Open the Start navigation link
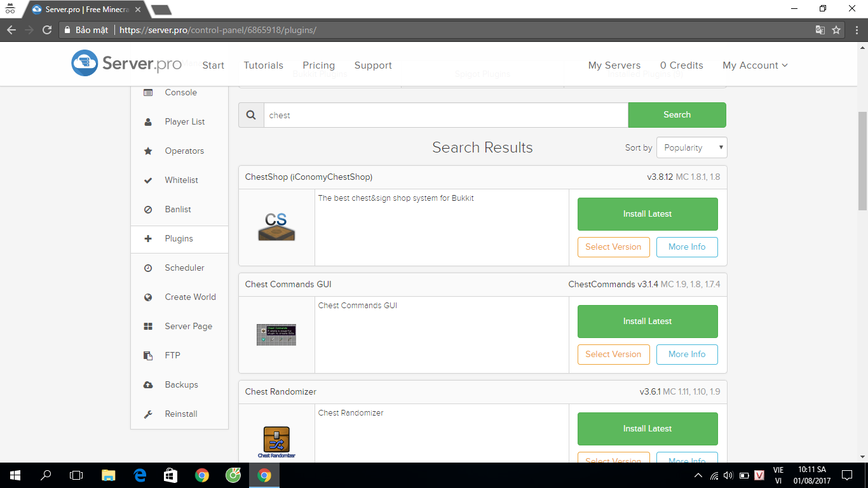 (x=213, y=65)
